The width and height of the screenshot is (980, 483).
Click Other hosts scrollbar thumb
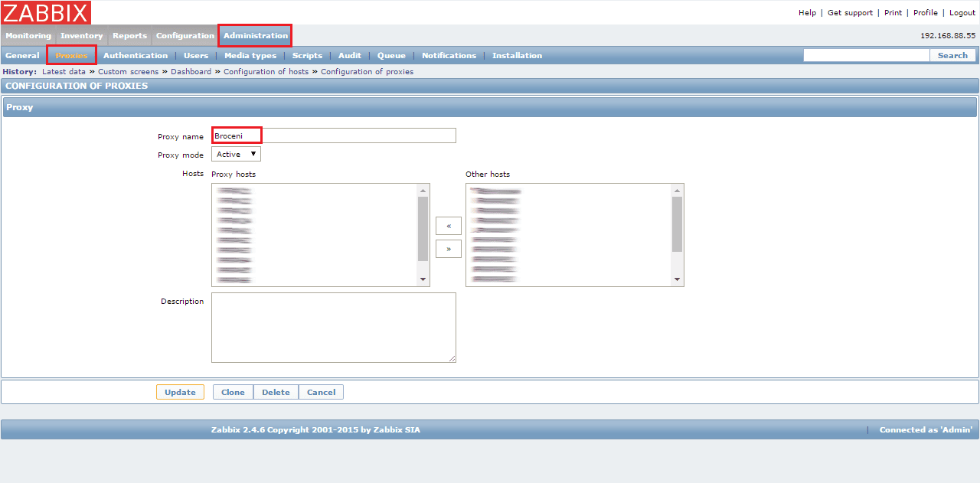[677, 224]
